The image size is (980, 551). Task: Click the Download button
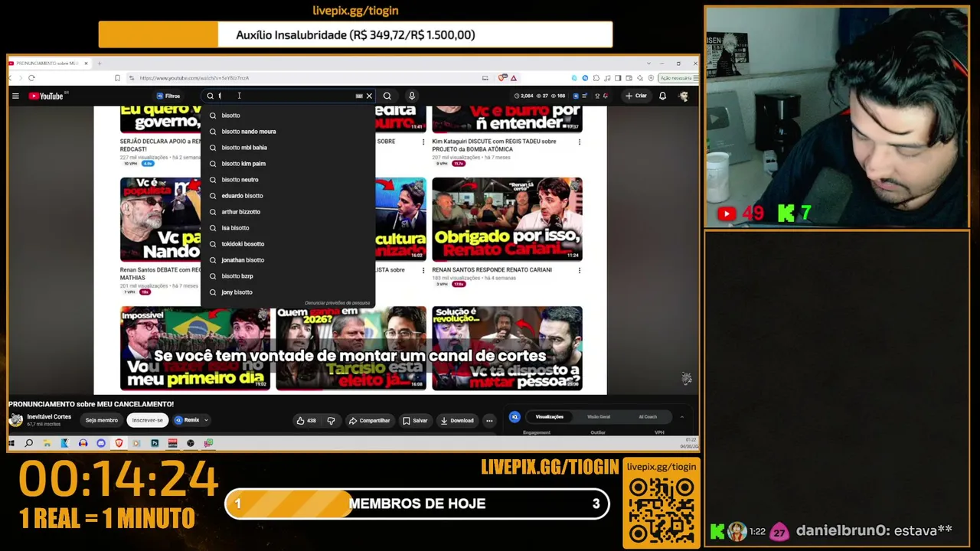[457, 420]
